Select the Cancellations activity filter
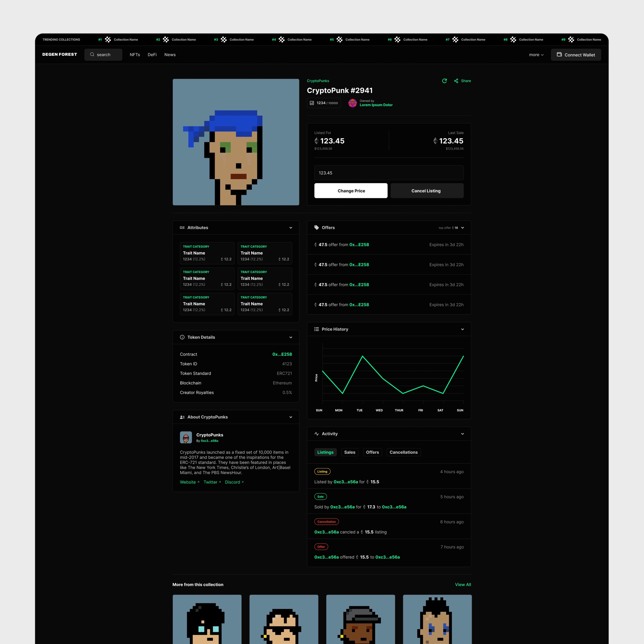The image size is (644, 644). (x=404, y=452)
